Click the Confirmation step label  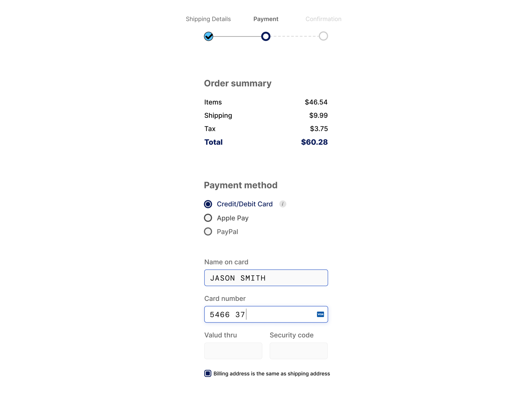click(x=323, y=19)
